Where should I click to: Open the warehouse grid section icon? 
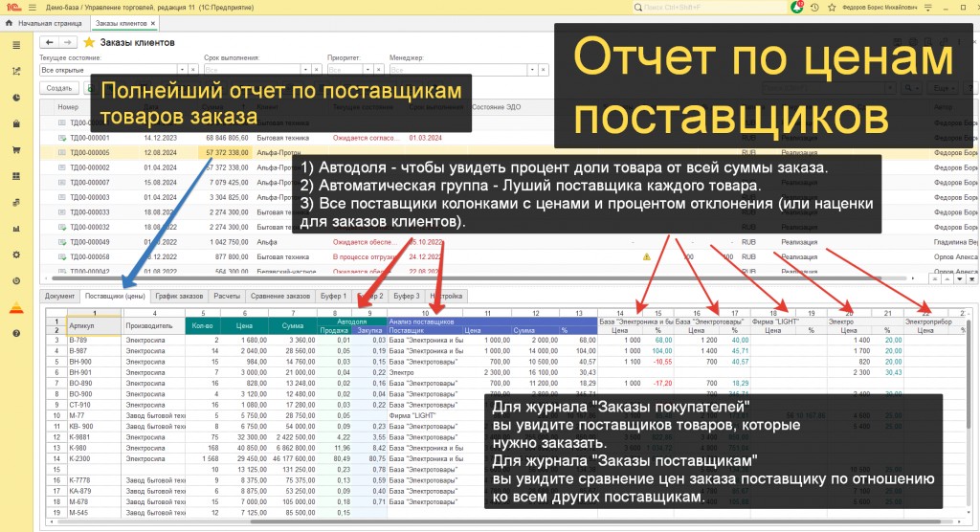pyautogui.click(x=16, y=176)
